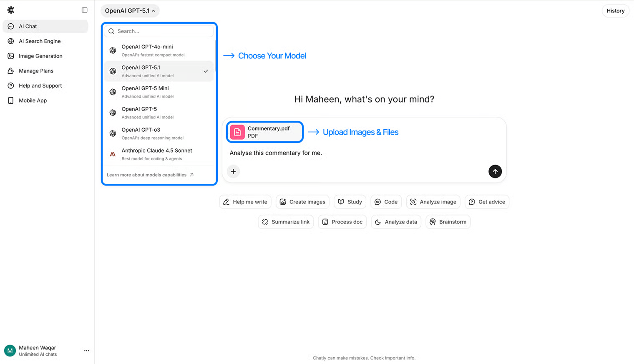Click the Brainstorm suggestion chip

[x=448, y=222]
